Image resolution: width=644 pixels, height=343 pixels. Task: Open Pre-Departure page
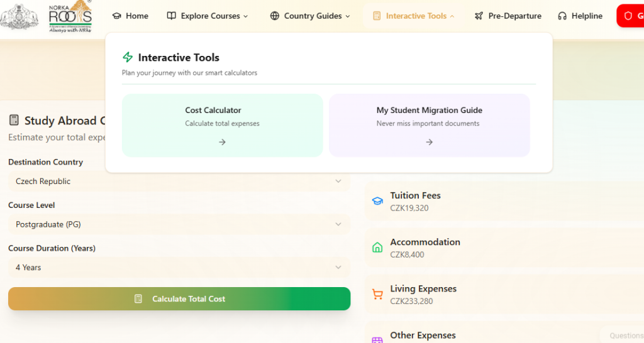(x=508, y=16)
